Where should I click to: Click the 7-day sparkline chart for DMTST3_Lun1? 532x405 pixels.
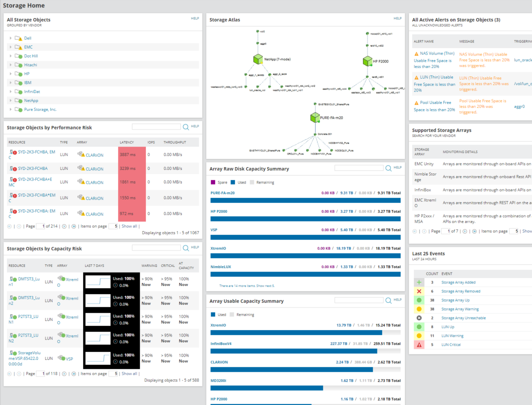[x=98, y=281]
